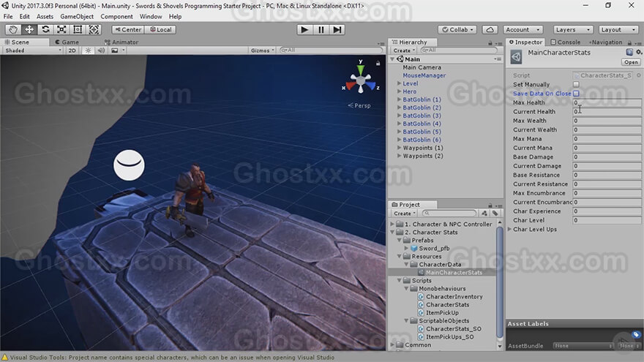The width and height of the screenshot is (644, 362).
Task: Select the combined Transform tool
Action: coord(94,29)
